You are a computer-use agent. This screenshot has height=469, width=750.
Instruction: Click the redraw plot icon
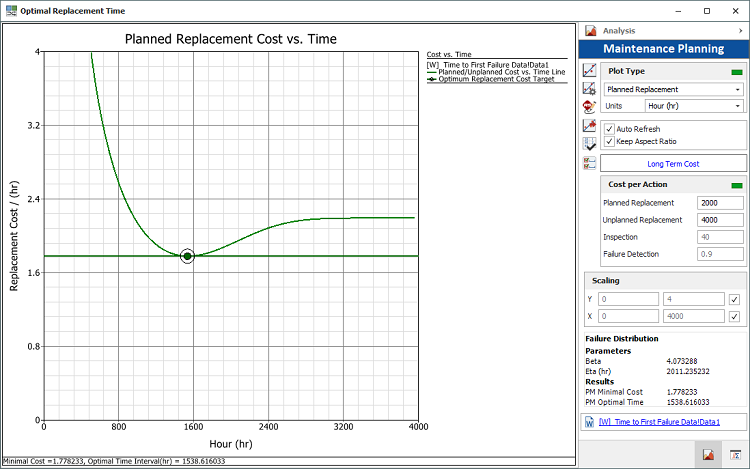coord(590,71)
